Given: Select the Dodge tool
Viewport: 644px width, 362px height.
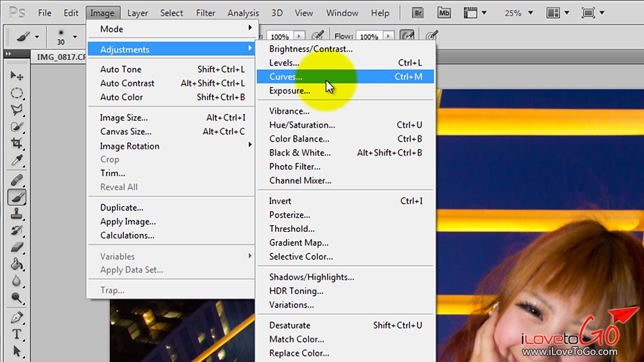Looking at the screenshot, I should coord(17,298).
